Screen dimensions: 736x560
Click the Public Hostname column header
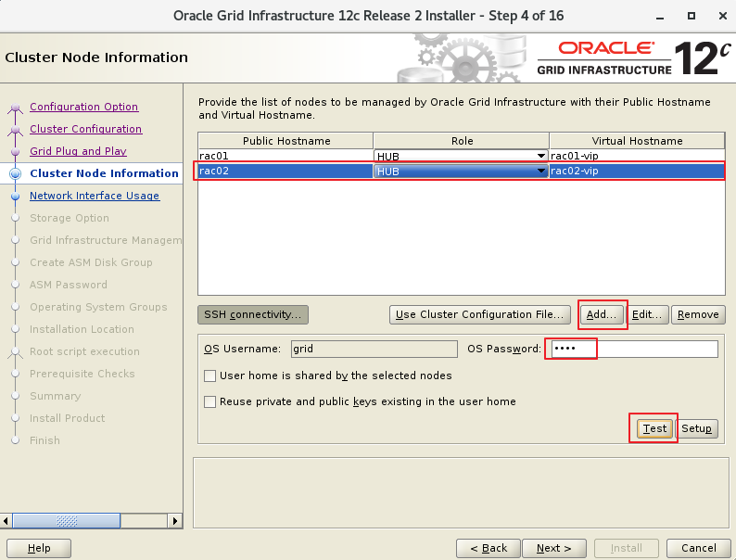click(x=286, y=141)
